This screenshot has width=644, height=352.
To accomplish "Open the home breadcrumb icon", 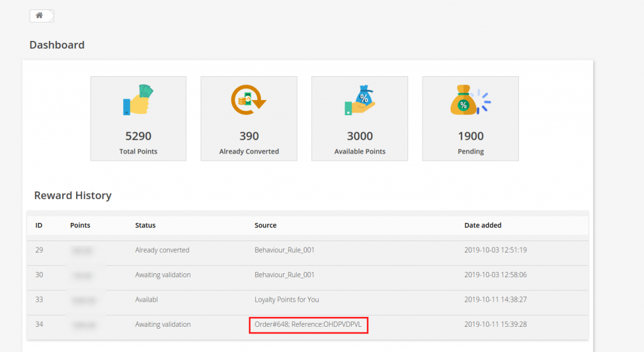I will [40, 16].
